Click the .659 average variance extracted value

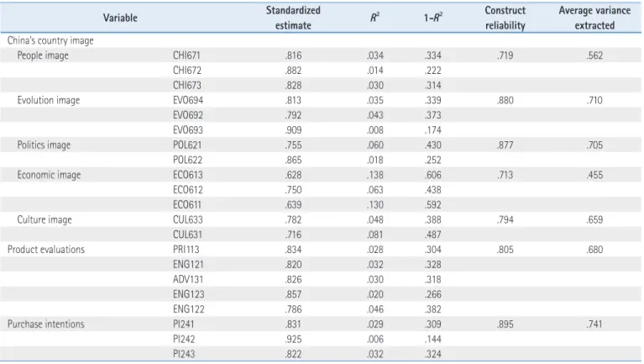coord(594,219)
